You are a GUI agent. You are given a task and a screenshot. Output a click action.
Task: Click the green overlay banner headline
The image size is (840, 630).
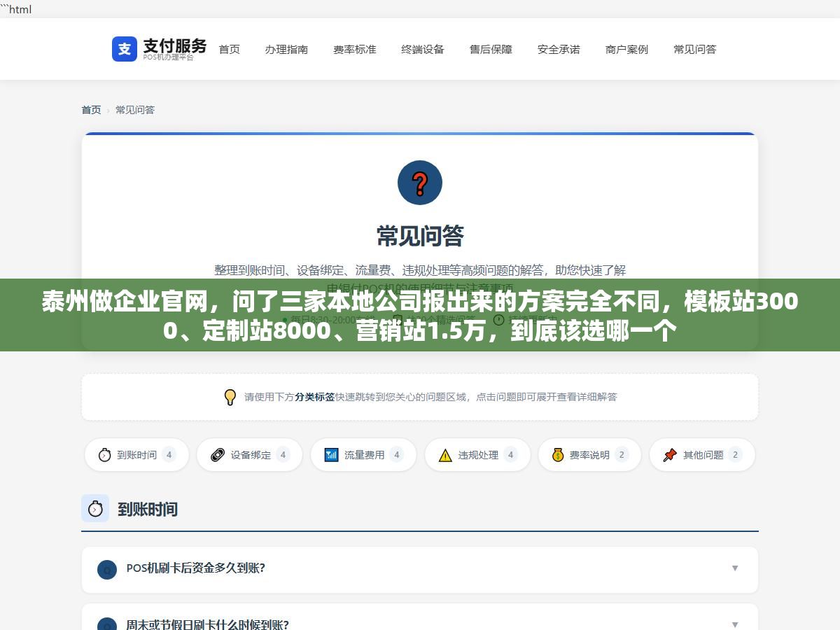point(420,316)
